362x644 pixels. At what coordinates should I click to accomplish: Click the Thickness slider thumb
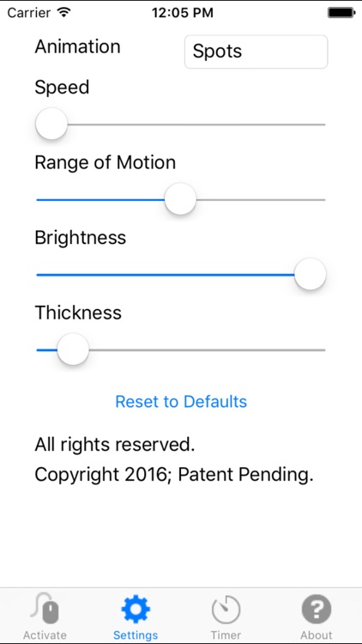coord(73,349)
